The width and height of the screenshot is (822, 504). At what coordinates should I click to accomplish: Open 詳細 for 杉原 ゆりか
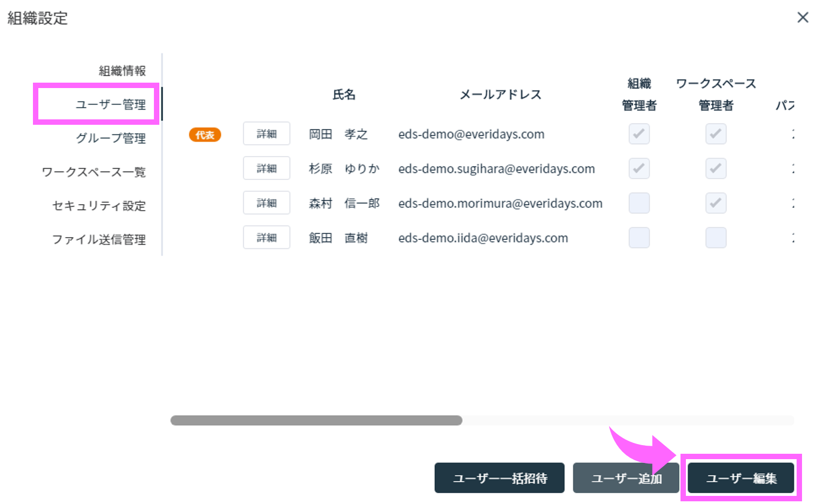(266, 168)
